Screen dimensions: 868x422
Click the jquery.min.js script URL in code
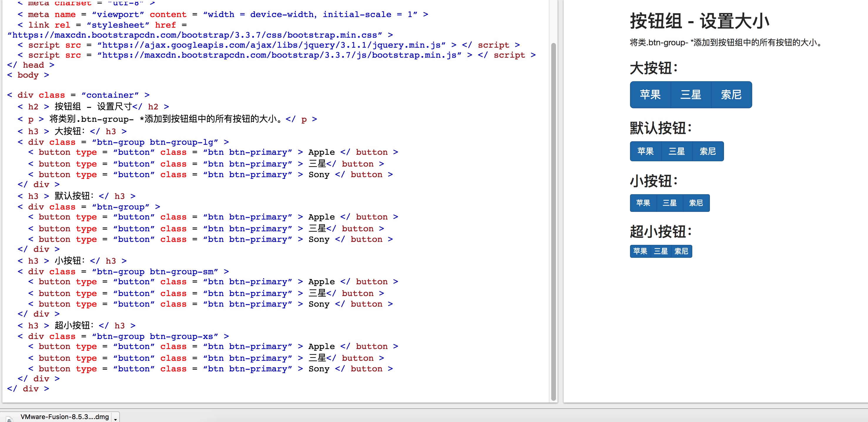tap(271, 45)
